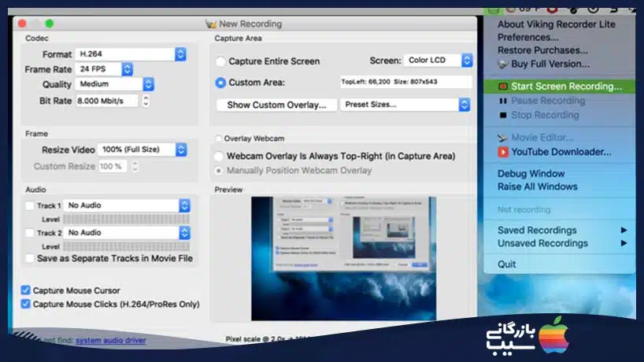Open the Preset Sizes dropdown
644x362 pixels.
pos(405,105)
